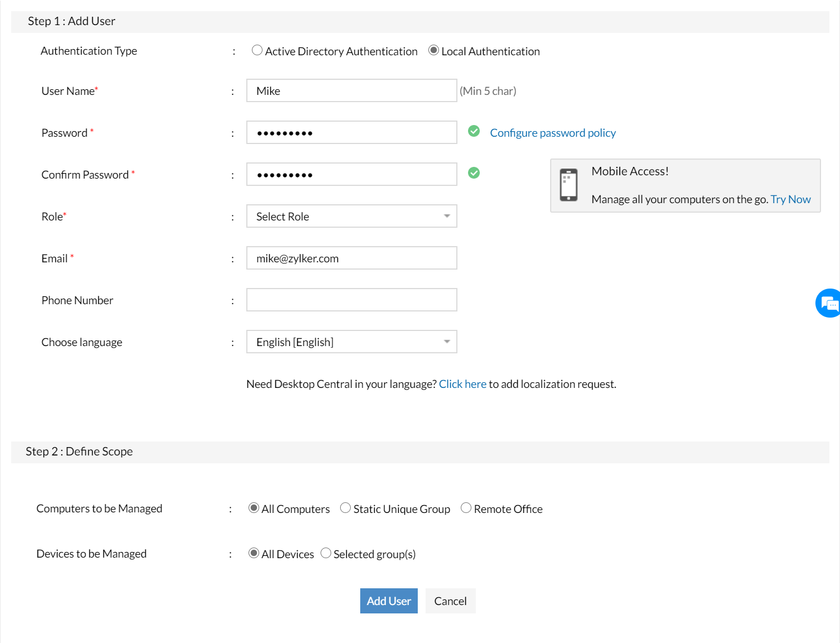The height and width of the screenshot is (643, 840).
Task: Click into the User Name field
Action: point(351,91)
